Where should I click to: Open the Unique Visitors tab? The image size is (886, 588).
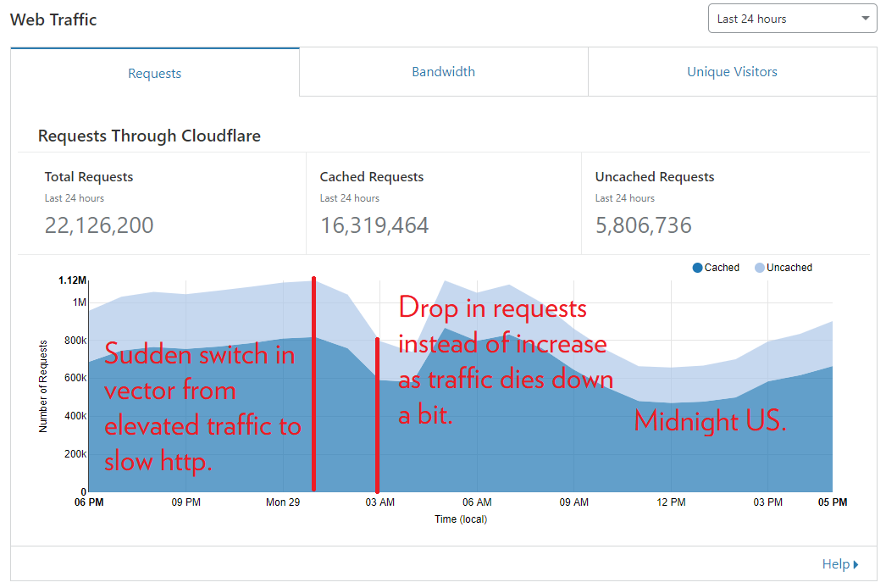pos(733,72)
